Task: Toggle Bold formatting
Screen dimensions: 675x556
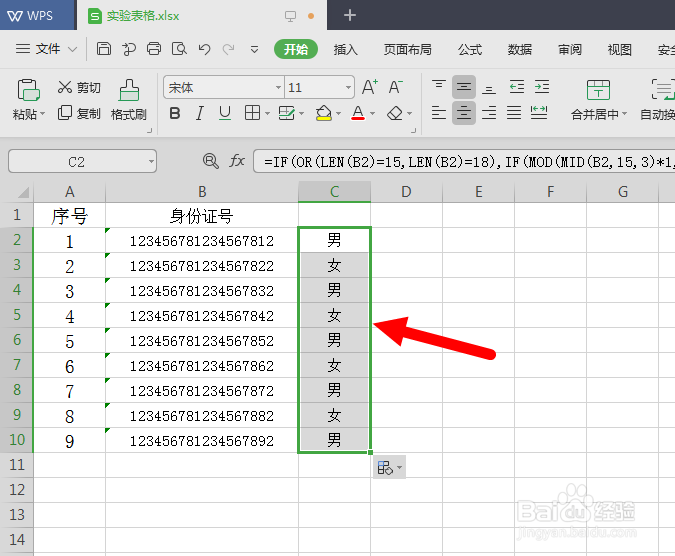Action: click(x=175, y=113)
